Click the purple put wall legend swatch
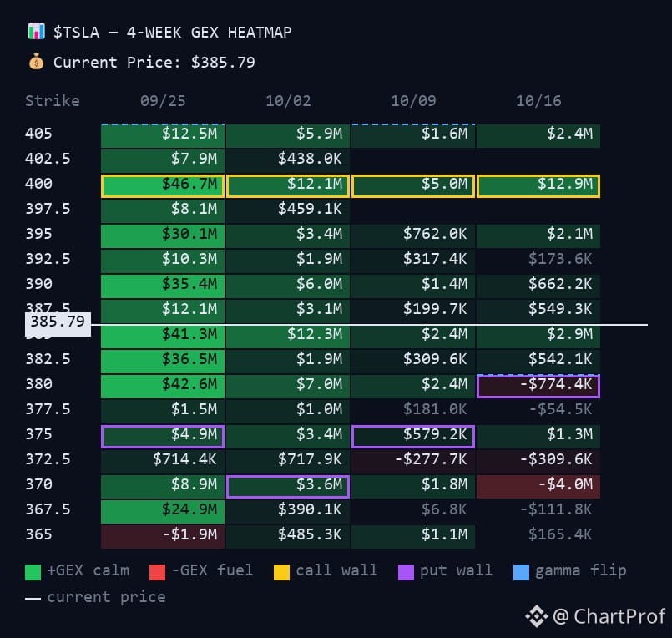The width and height of the screenshot is (672, 638). click(x=406, y=572)
